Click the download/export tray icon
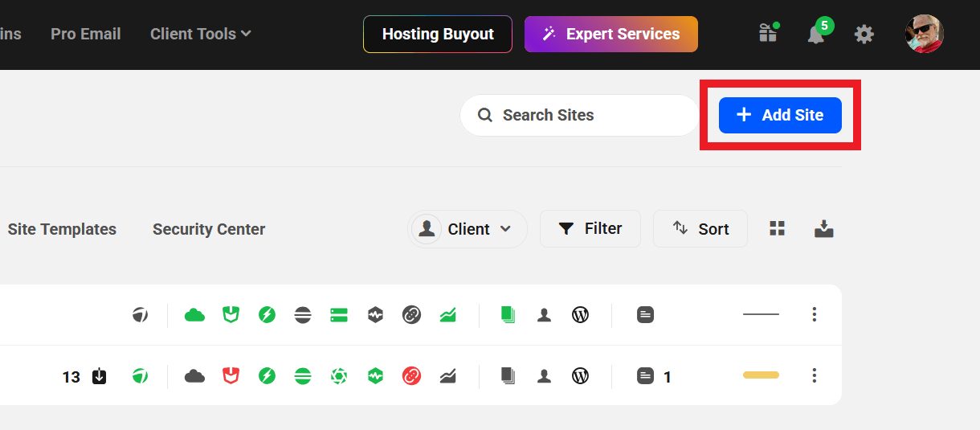 824,229
